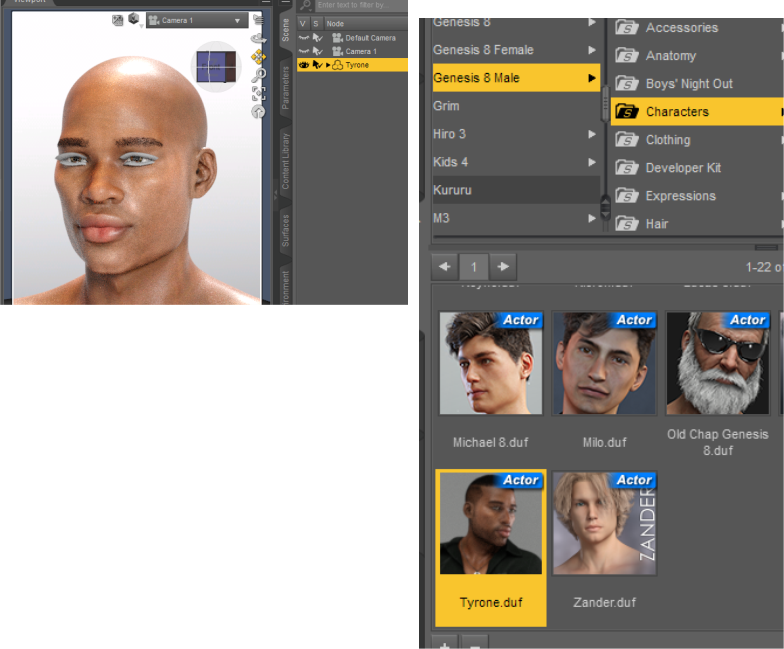Open the Characters folder
The image size is (784, 649).
[697, 112]
